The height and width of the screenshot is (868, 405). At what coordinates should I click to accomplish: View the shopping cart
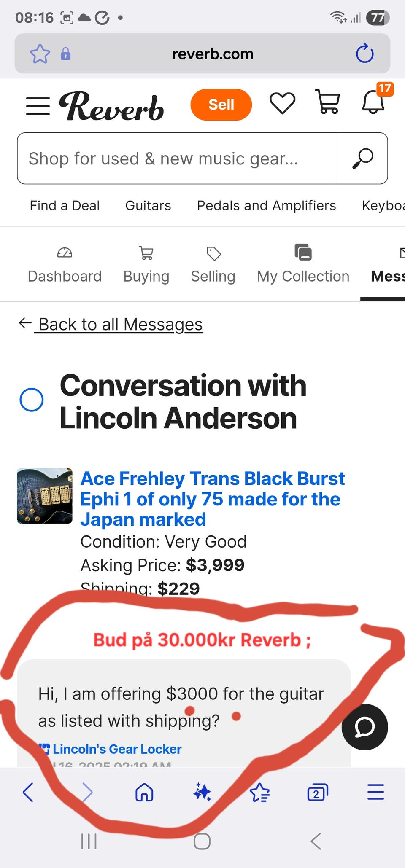pyautogui.click(x=328, y=102)
